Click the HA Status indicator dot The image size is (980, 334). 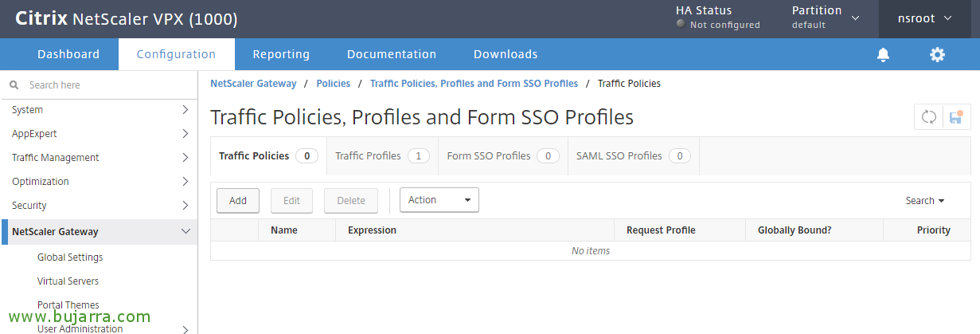(681, 25)
